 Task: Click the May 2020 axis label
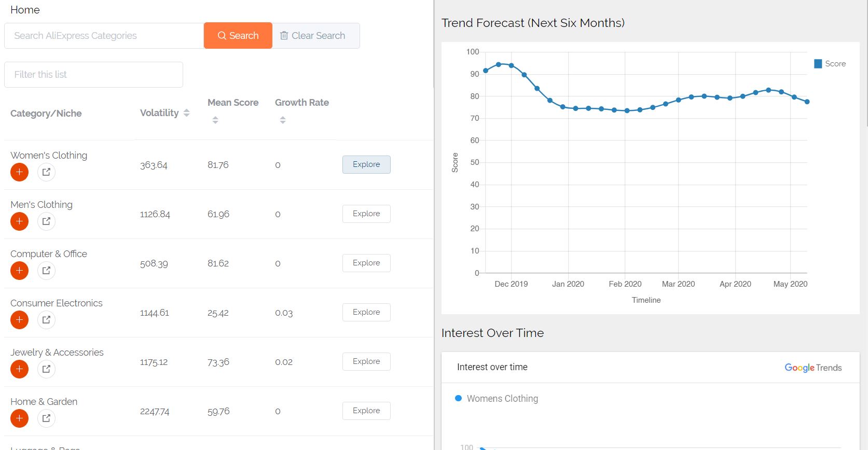pyautogui.click(x=790, y=284)
